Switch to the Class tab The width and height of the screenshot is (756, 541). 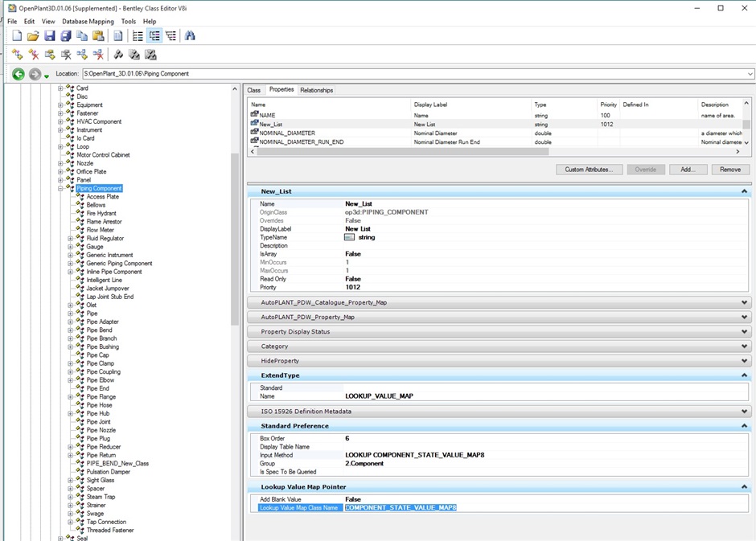click(x=254, y=90)
